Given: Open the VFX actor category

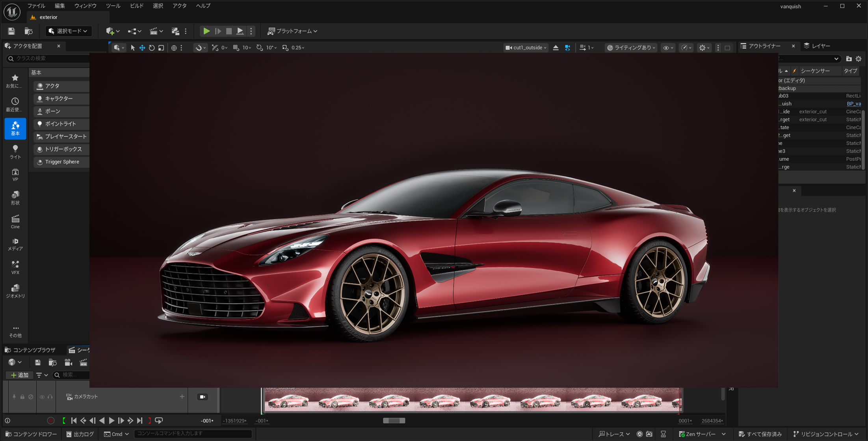Looking at the screenshot, I should click(15, 267).
